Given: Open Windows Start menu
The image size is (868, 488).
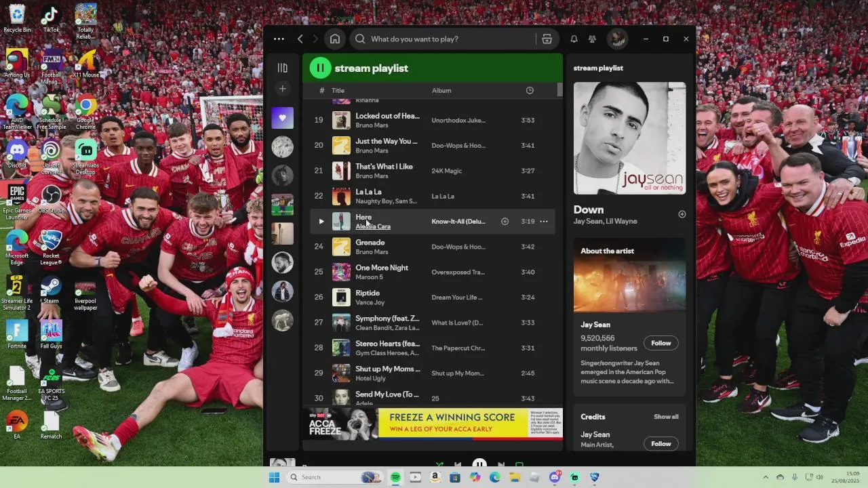Looking at the screenshot, I should [274, 477].
